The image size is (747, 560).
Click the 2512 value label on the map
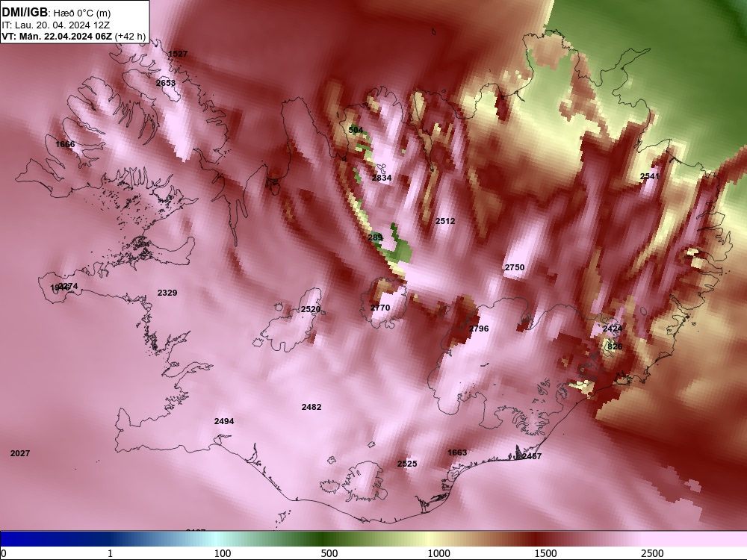click(445, 221)
